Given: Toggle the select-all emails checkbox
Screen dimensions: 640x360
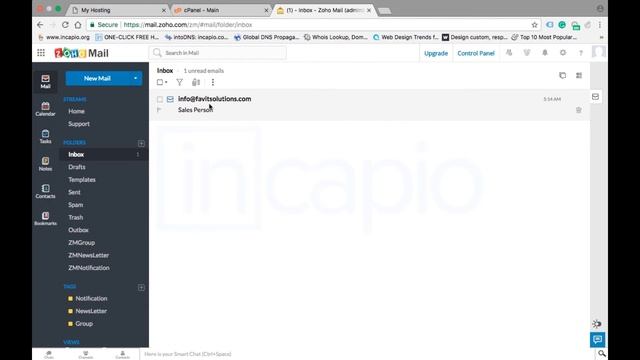Looking at the screenshot, I should [160, 82].
